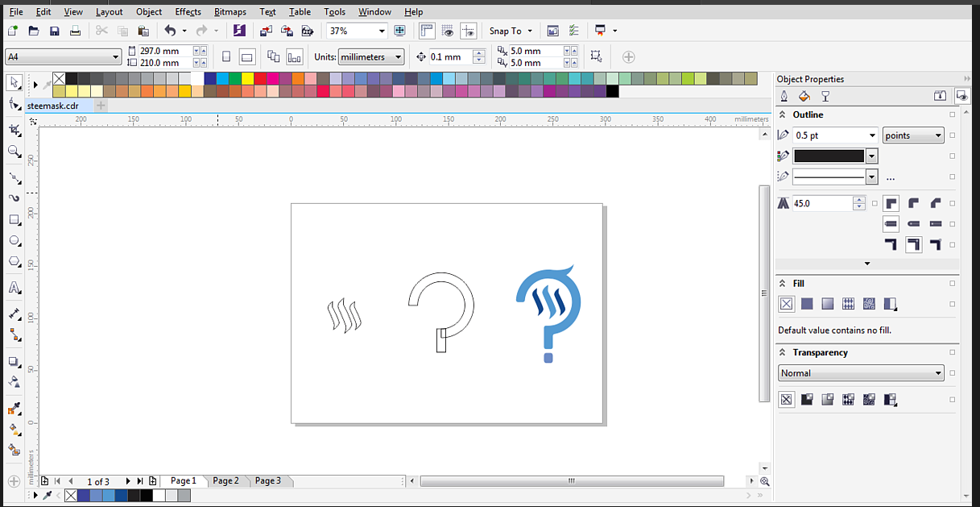This screenshot has height=507, width=980.
Task: Click the Open file icon
Action: (x=34, y=31)
